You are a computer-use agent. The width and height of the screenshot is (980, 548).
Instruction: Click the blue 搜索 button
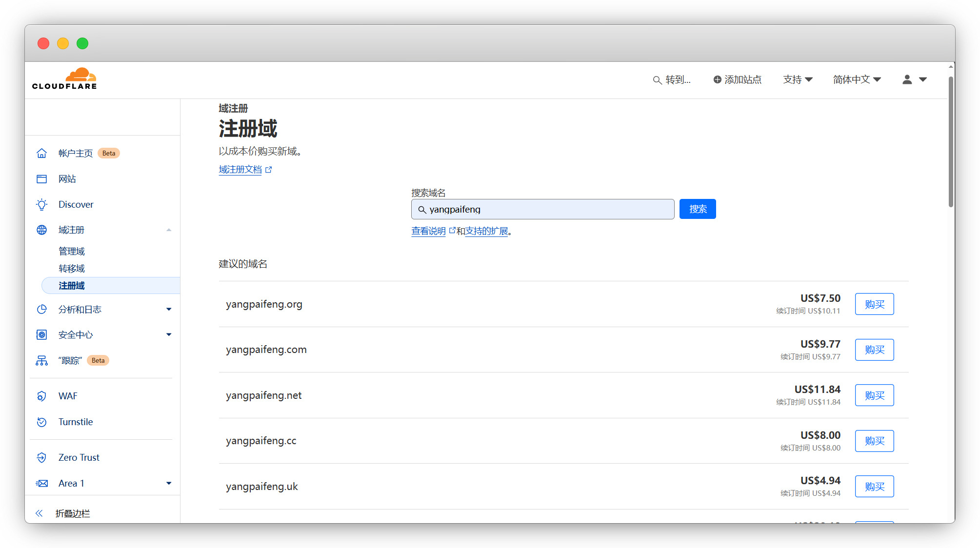pyautogui.click(x=698, y=209)
